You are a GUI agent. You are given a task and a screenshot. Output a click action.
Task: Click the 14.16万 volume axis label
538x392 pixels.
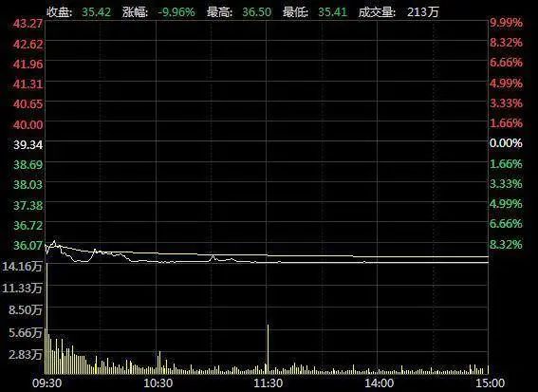22,266
